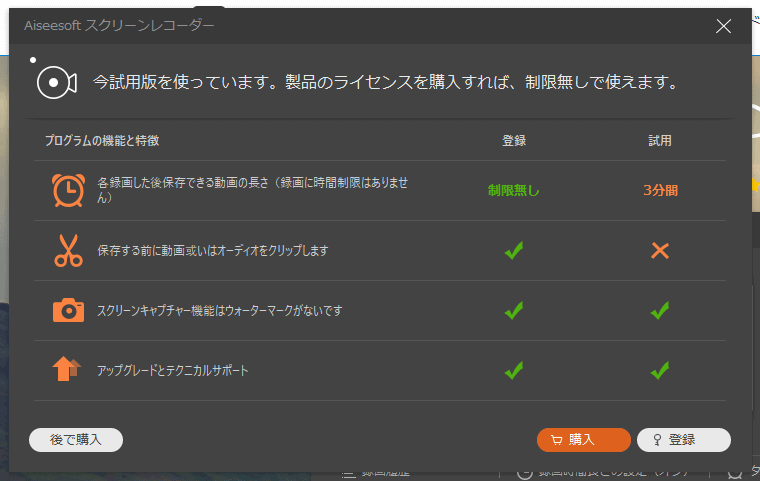Click the orange camera screenshot icon

[x=68, y=310]
